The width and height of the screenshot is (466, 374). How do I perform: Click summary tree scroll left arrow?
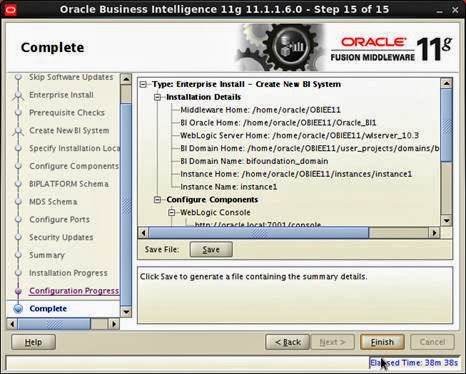pyautogui.click(x=143, y=233)
